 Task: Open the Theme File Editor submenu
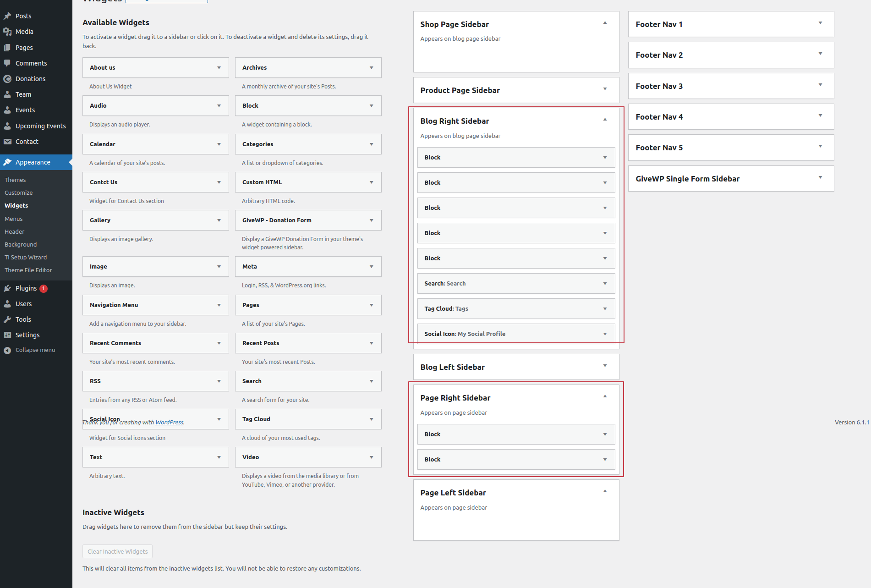tap(28, 270)
